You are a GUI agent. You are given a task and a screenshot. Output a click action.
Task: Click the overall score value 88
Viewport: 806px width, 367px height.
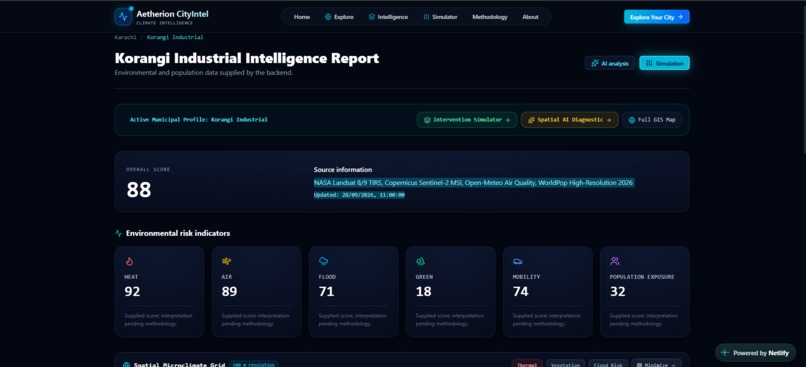pos(139,190)
